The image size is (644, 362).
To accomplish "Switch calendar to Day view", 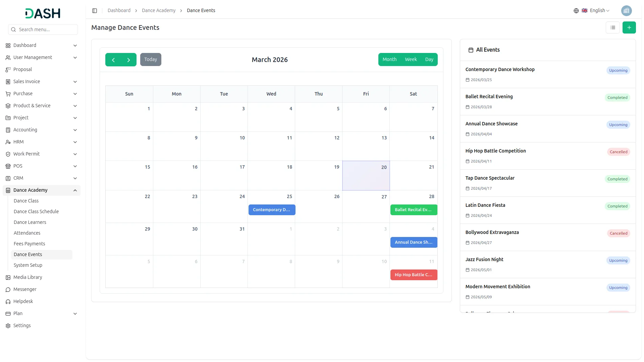I will tap(429, 59).
